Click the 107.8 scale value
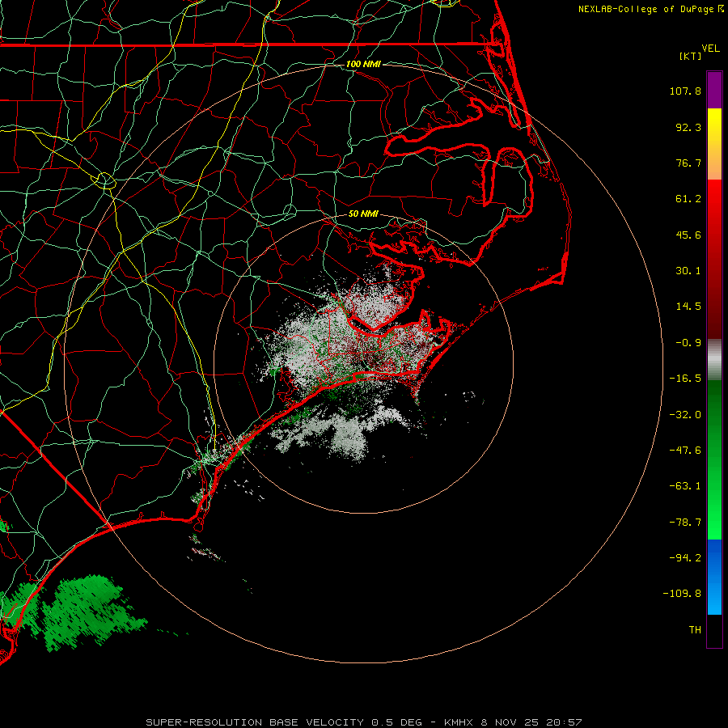The image size is (728, 728). [x=685, y=91]
